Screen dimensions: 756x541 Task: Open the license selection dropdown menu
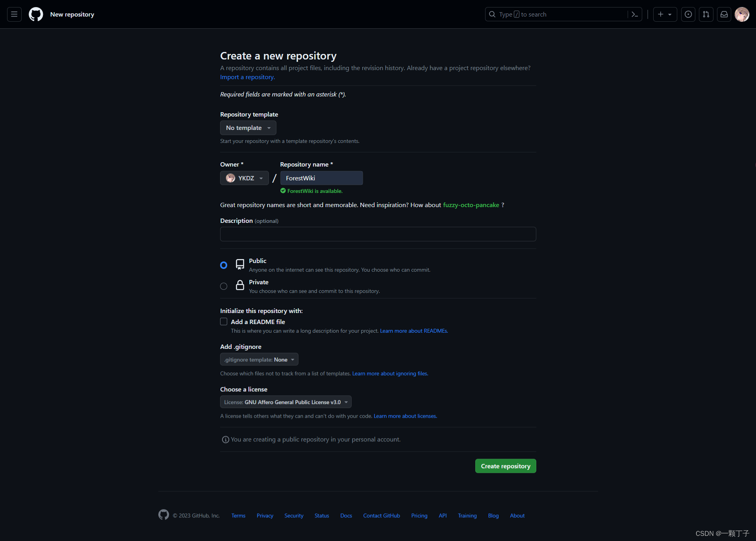pyautogui.click(x=285, y=402)
